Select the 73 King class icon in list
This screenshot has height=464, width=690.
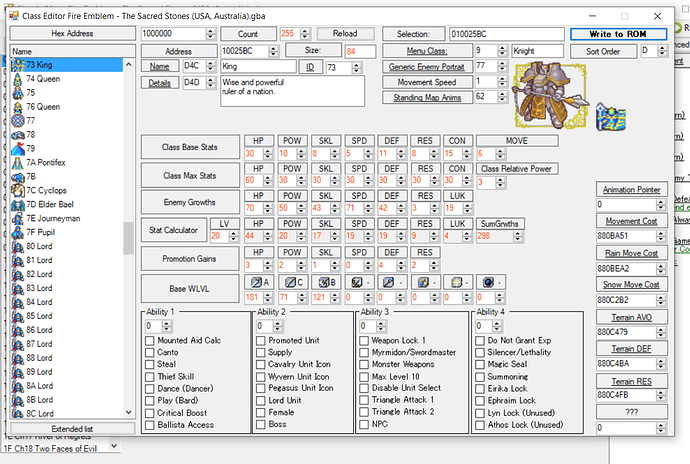[x=18, y=65]
